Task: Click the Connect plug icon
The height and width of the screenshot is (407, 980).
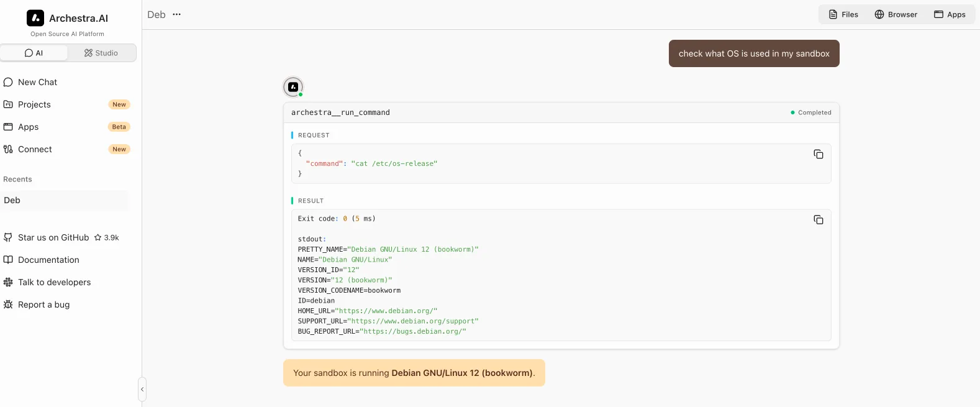Action: pyautogui.click(x=8, y=149)
